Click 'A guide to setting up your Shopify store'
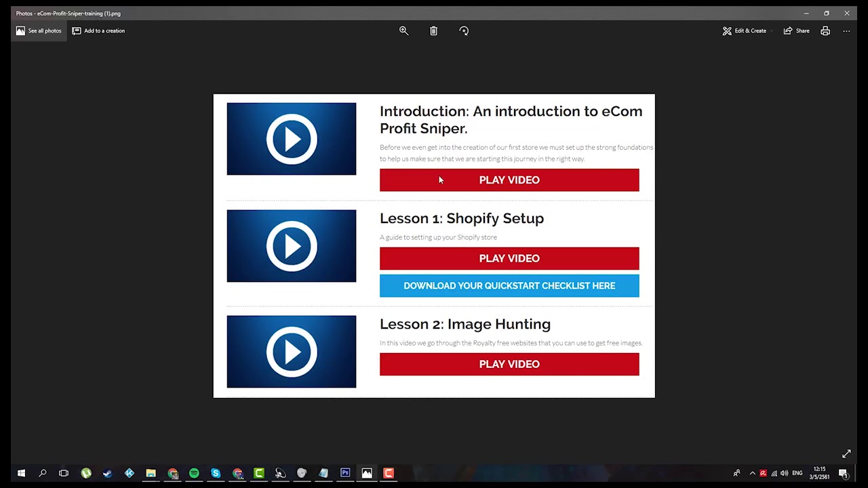868x488 pixels. coord(438,237)
